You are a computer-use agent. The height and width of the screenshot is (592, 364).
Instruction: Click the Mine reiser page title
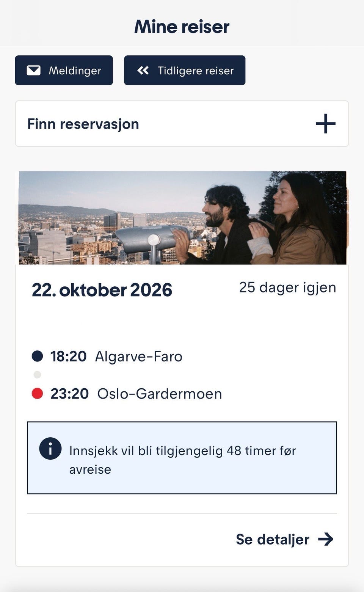point(182,27)
